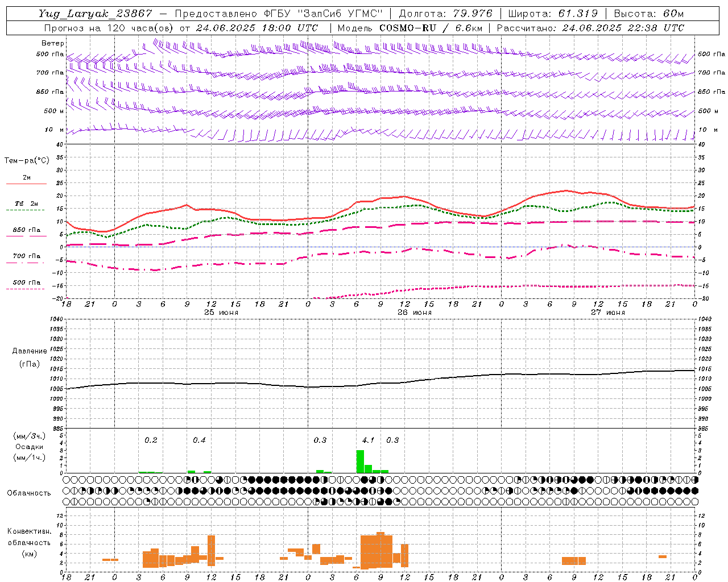This screenshot has width=728, height=582.
Task: Click the latitude value Широта: 61.319
Action: pyautogui.click(x=553, y=14)
